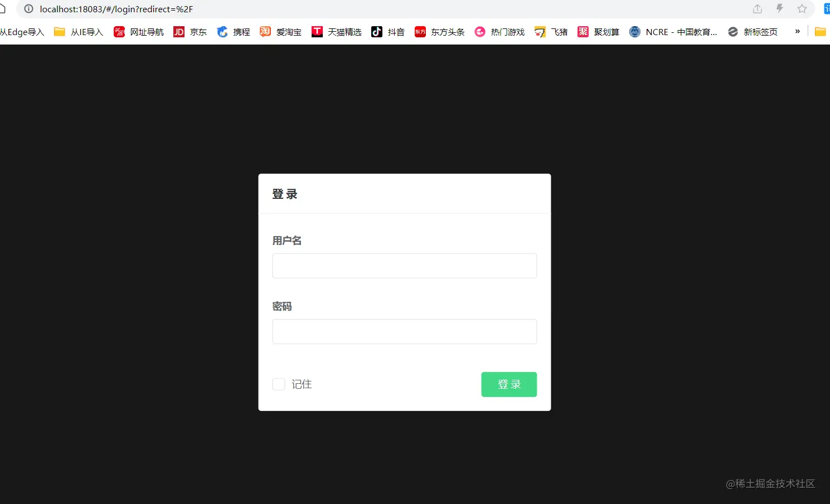Open the 天猫精选 bookmark
Image resolution: width=830 pixels, height=504 pixels.
click(337, 32)
